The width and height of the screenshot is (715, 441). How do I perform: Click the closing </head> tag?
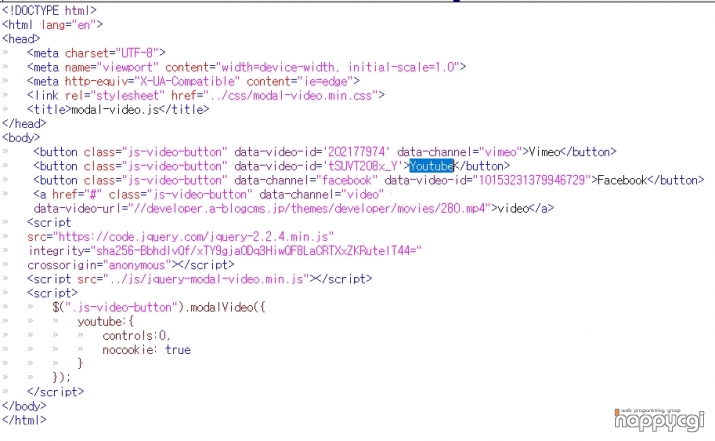point(24,124)
